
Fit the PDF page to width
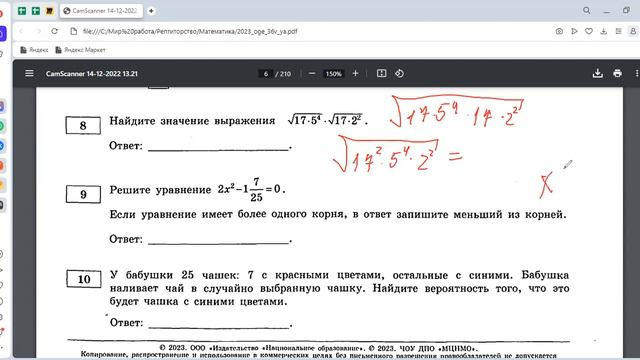[x=381, y=73]
